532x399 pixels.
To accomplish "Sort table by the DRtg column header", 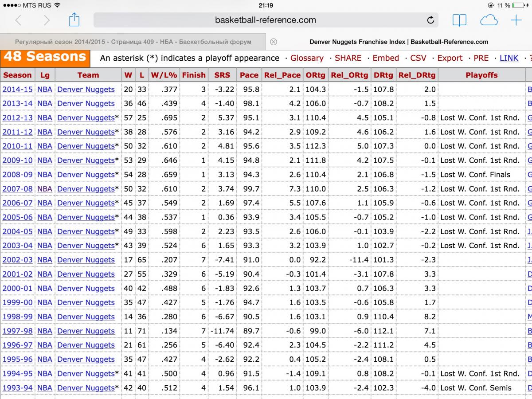I will 383,75.
